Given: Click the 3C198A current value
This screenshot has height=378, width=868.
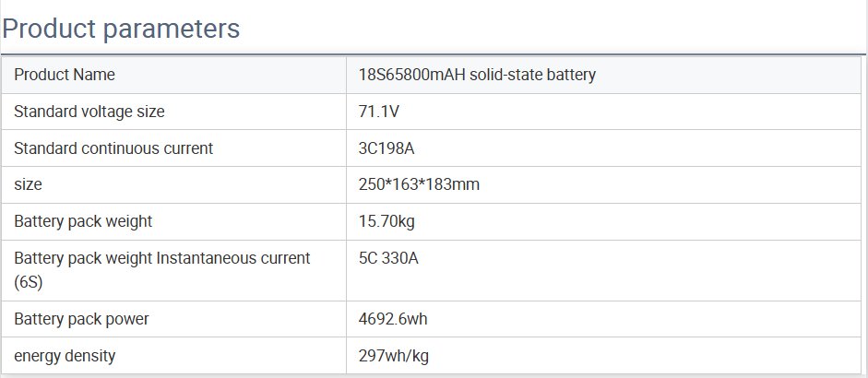Looking at the screenshot, I should point(386,148).
